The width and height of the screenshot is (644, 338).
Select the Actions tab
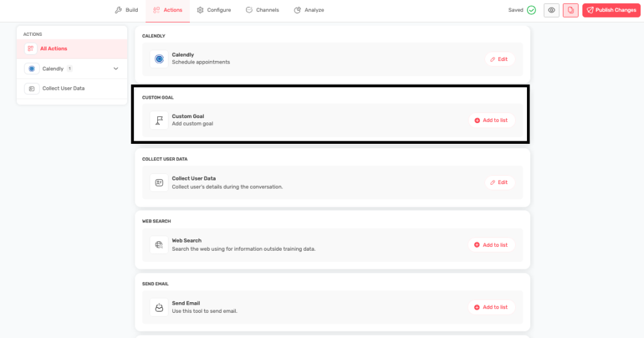click(x=167, y=10)
